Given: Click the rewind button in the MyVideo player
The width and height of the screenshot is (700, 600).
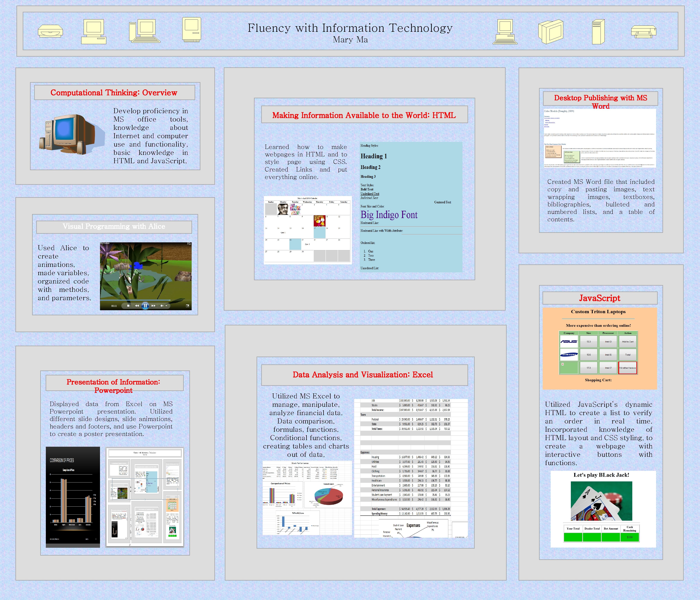Looking at the screenshot, I should tap(137, 306).
